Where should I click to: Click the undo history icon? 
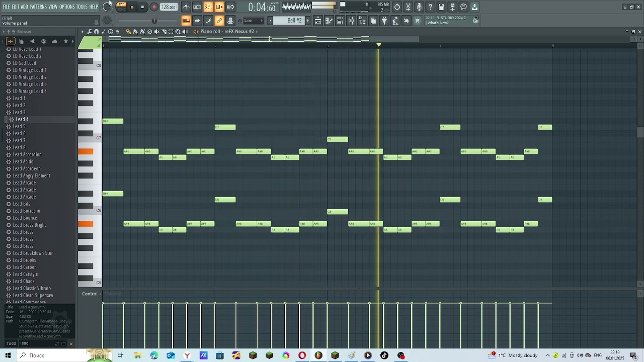click(397, 7)
